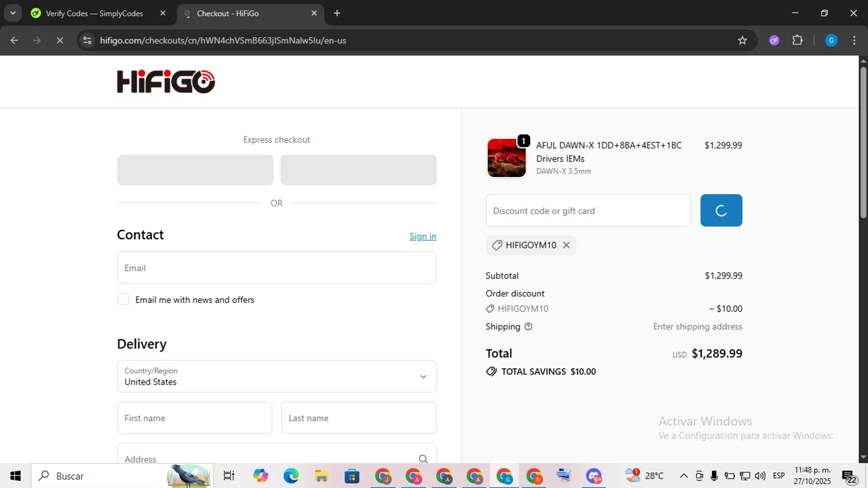The width and height of the screenshot is (868, 488).
Task: Open the purple SimplyCodes extension icon
Action: pyautogui.click(x=774, y=41)
